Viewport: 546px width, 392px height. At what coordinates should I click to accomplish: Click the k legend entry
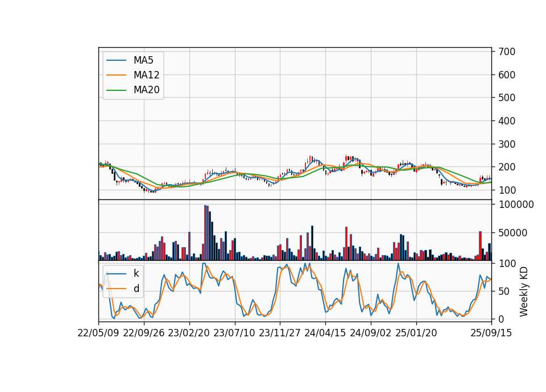tap(123, 273)
